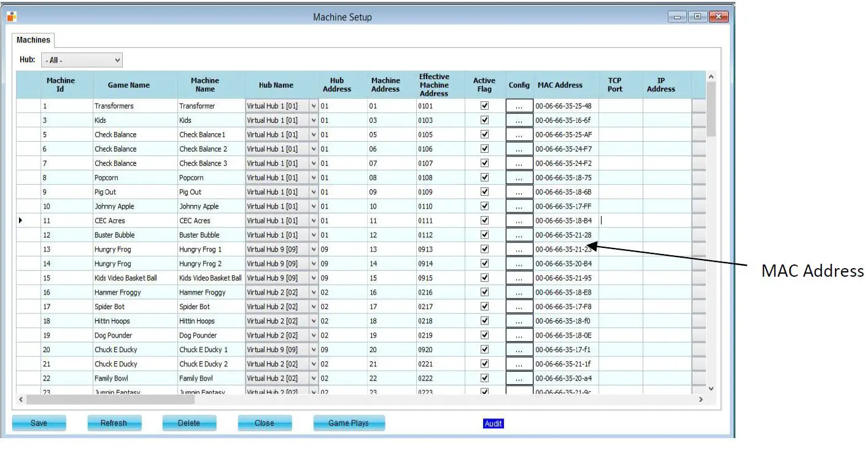Expand the Hub filter dropdown
The height and width of the screenshot is (451, 868).
[117, 60]
